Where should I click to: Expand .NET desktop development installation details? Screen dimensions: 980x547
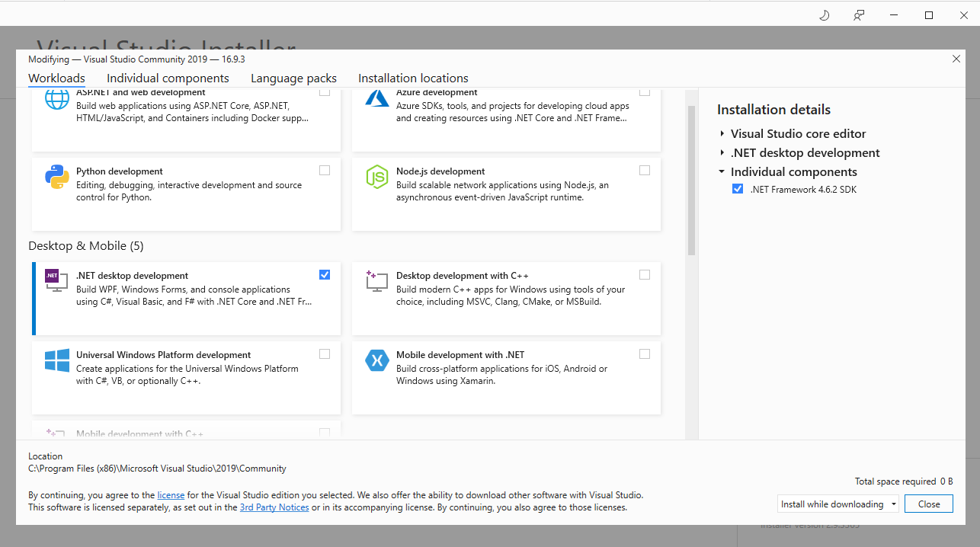click(x=722, y=152)
